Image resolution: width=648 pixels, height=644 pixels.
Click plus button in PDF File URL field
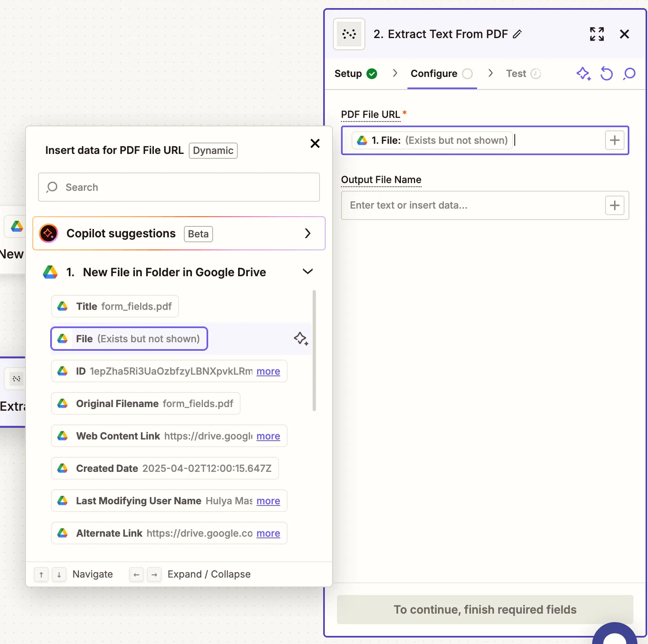coord(615,141)
